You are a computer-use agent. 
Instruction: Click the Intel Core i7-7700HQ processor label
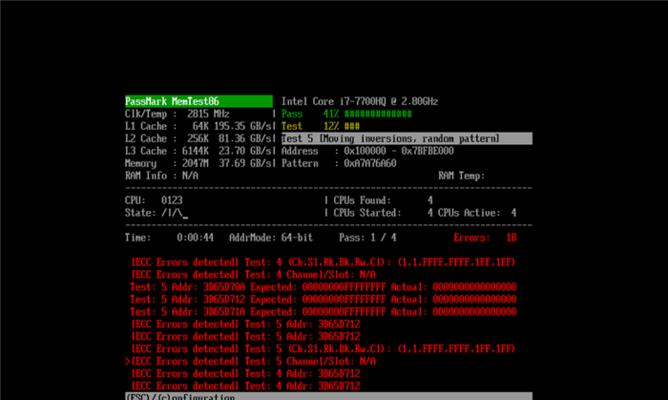(360, 101)
